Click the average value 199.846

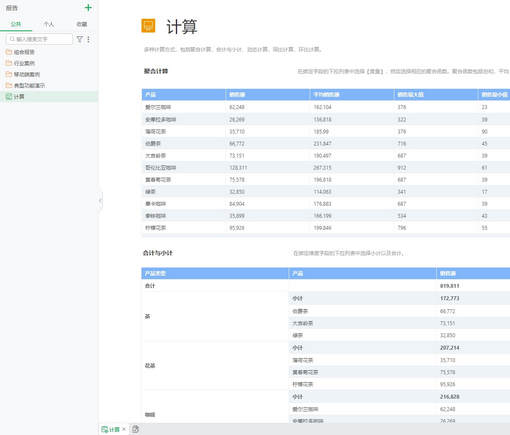pyautogui.click(x=322, y=228)
